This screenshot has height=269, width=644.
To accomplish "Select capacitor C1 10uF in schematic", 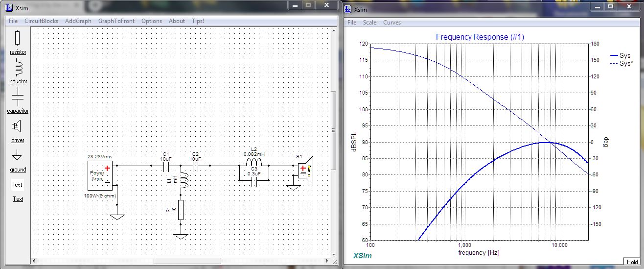I will point(166,166).
